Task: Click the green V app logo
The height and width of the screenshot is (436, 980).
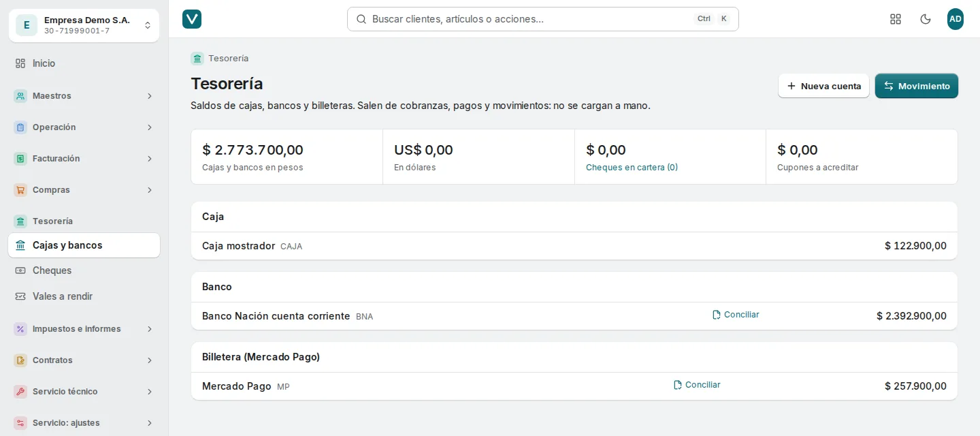Action: (192, 19)
